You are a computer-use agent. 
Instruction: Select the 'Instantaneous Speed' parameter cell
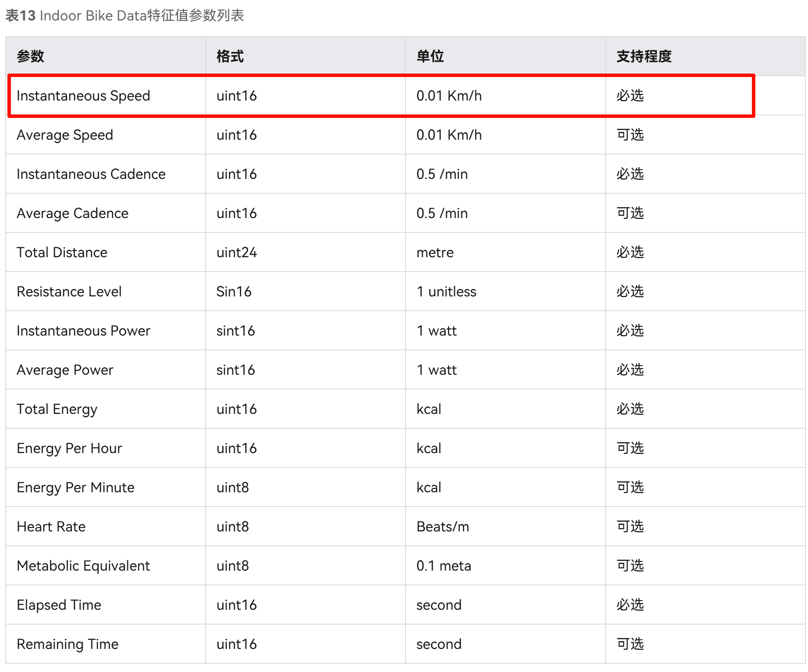click(83, 96)
